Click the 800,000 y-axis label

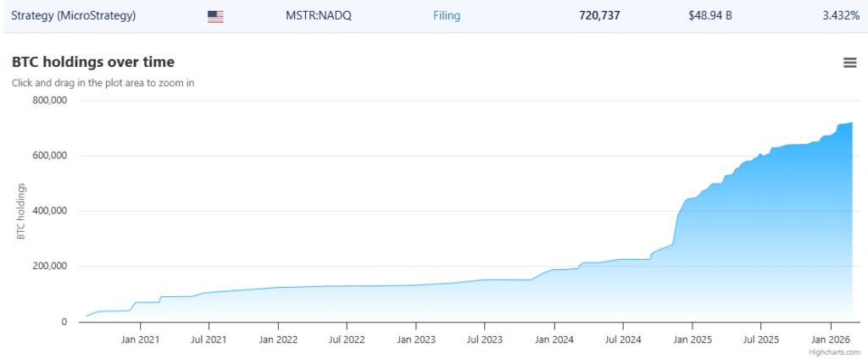pos(48,101)
